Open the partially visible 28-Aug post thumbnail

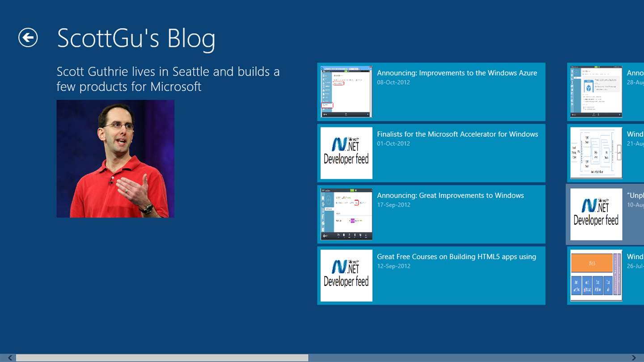pyautogui.click(x=596, y=92)
